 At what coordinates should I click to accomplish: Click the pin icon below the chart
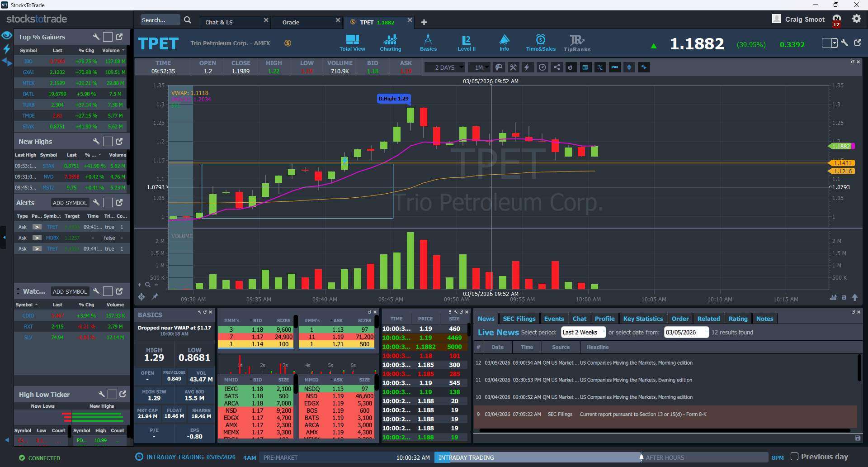coord(155,296)
